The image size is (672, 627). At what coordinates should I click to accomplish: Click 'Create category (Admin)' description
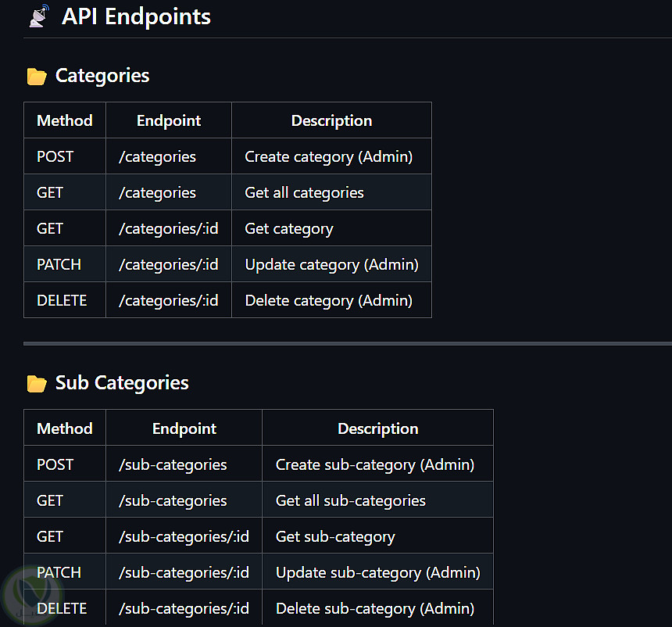328,156
